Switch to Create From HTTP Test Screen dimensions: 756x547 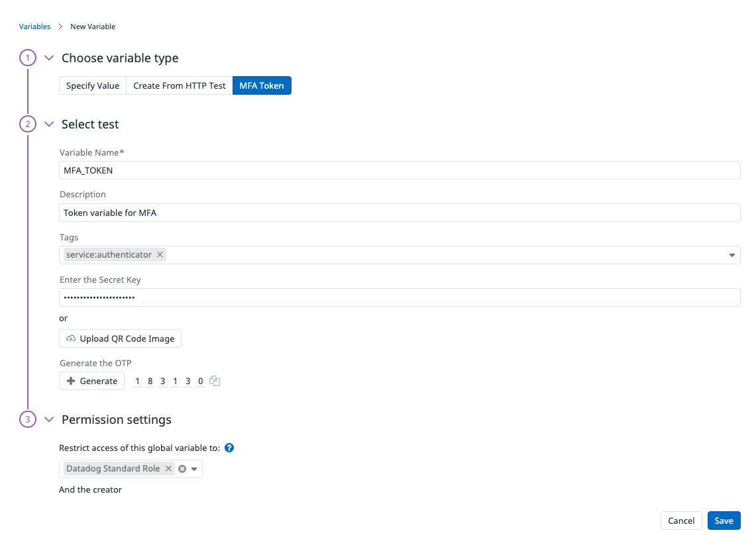coord(180,86)
